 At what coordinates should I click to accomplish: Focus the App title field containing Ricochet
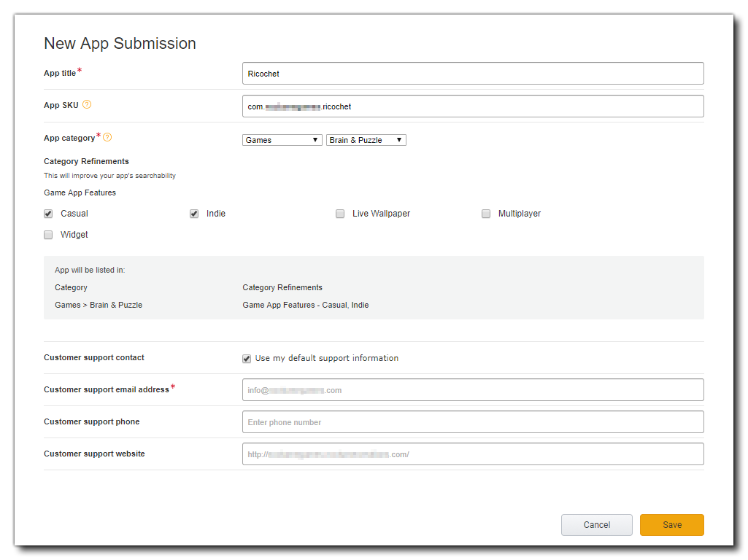pos(473,74)
